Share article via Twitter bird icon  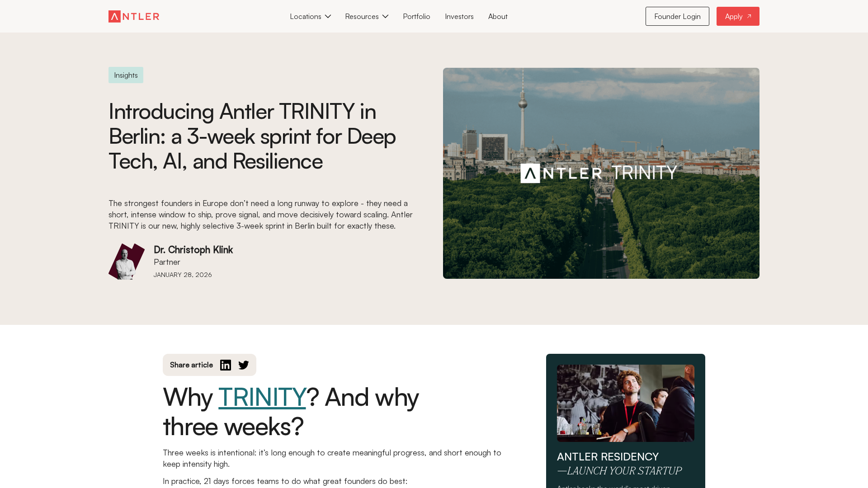[244, 365]
